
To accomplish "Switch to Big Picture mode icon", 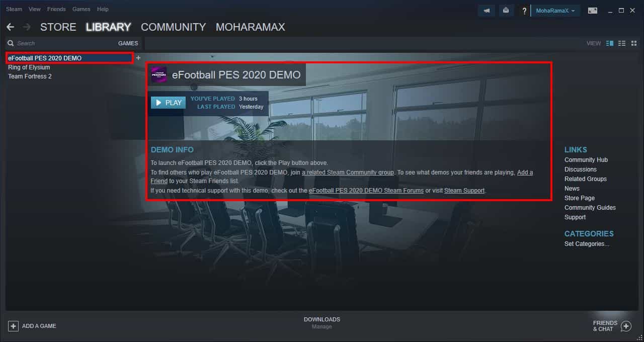I will [593, 11].
